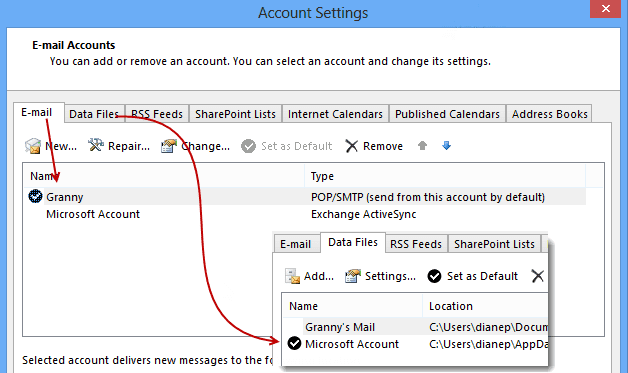Viewport: 628px width, 373px height.
Task: Select the inset Data Files tab
Action: tap(353, 242)
